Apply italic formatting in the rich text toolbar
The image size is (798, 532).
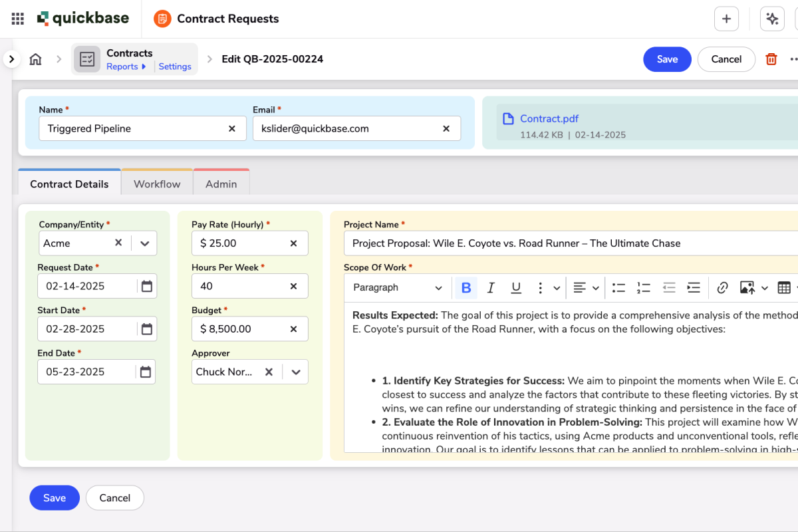491,287
